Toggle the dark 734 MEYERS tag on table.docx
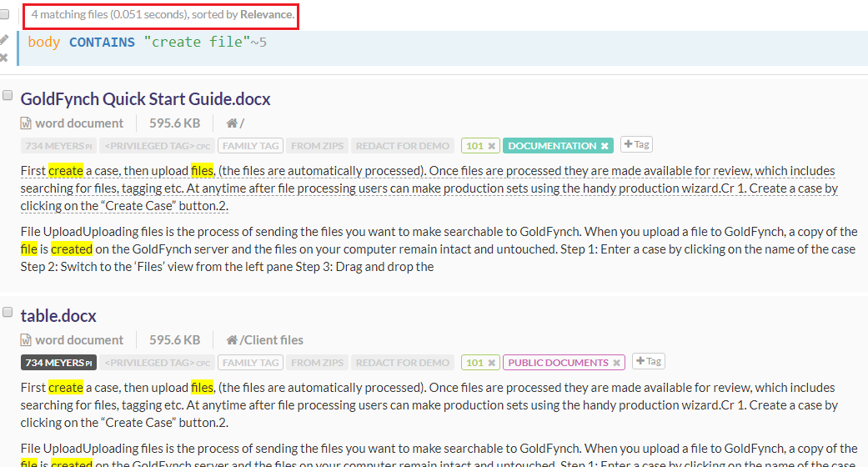Image resolution: width=868 pixels, height=467 pixels. (x=58, y=363)
